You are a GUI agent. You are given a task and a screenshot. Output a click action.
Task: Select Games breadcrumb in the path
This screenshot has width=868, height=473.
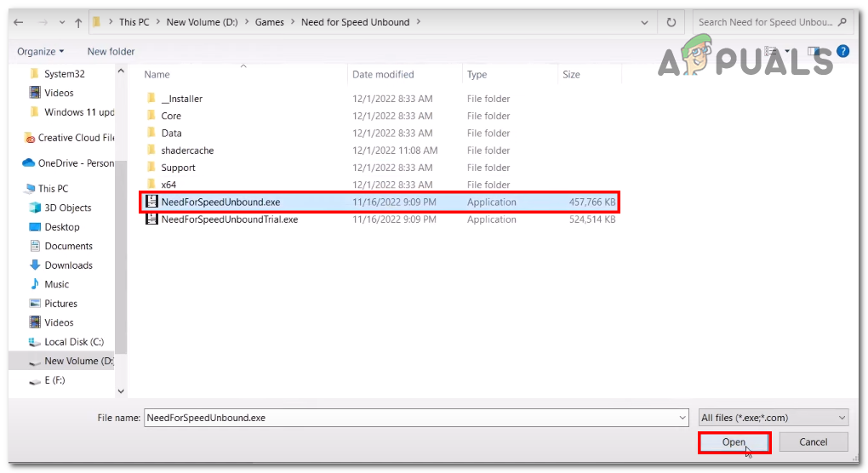(270, 22)
